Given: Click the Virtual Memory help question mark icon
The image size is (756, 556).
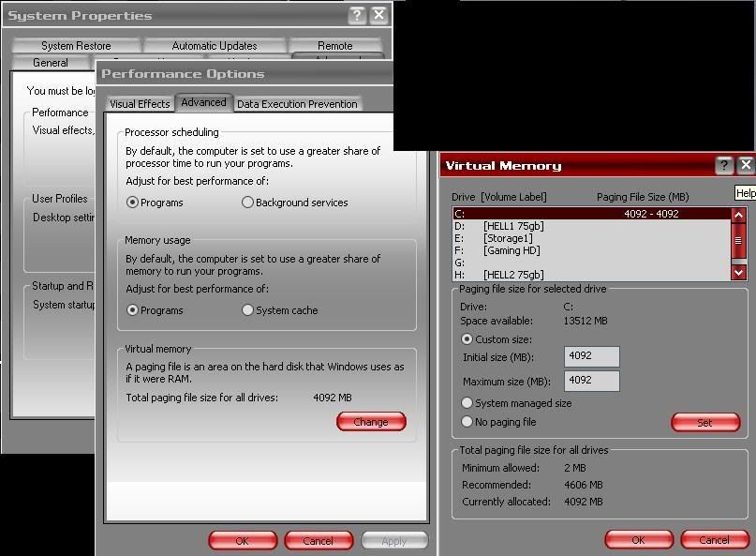Looking at the screenshot, I should [x=724, y=165].
